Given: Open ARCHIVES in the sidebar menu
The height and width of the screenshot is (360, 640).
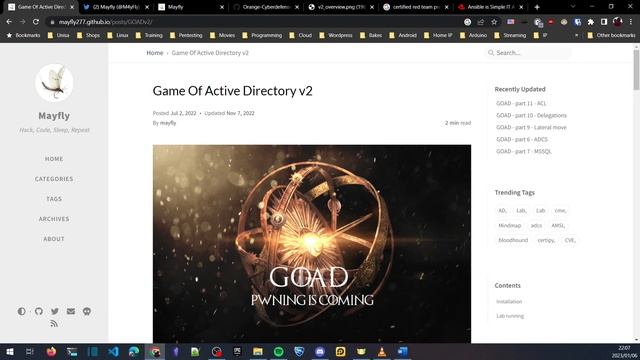Looking at the screenshot, I should (x=54, y=219).
